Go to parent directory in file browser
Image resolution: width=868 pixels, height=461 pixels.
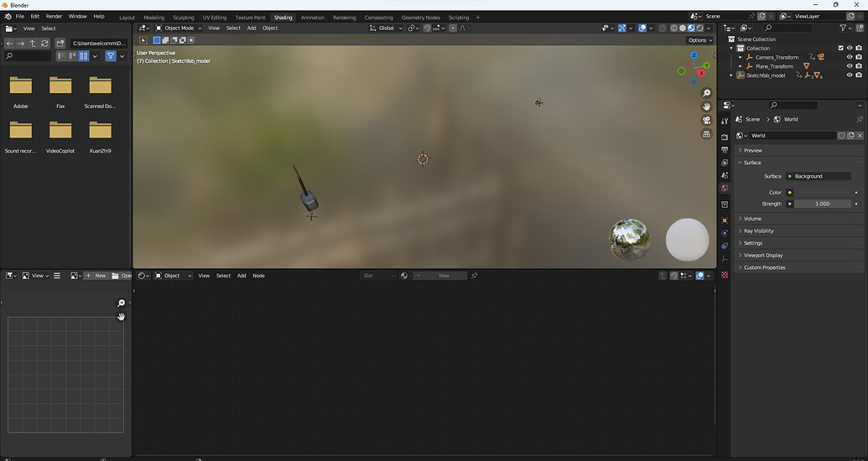pyautogui.click(x=33, y=44)
